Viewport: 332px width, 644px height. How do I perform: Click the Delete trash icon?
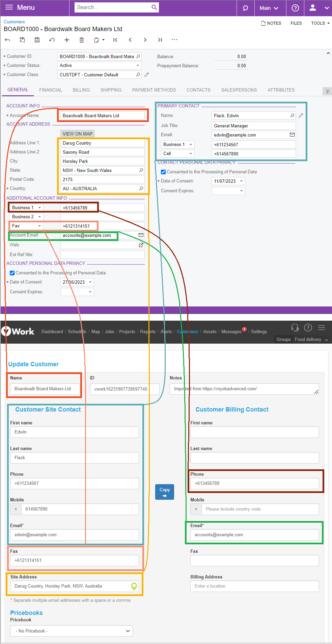(82, 40)
